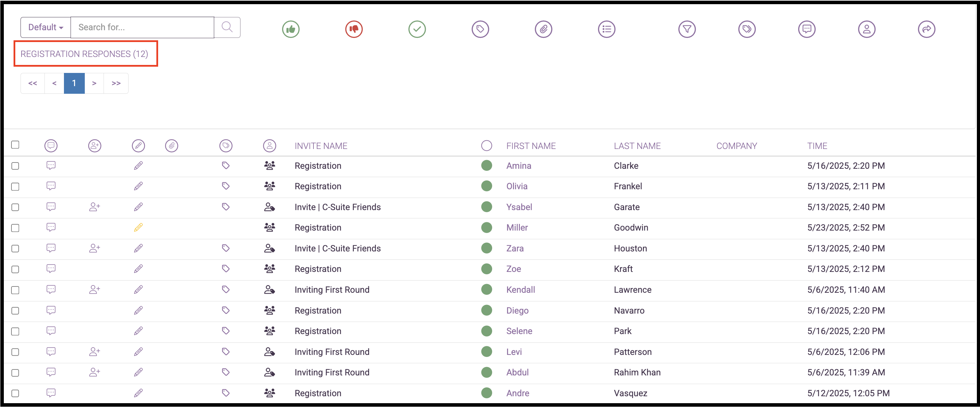Open the list view icon in toolbar

606,29
